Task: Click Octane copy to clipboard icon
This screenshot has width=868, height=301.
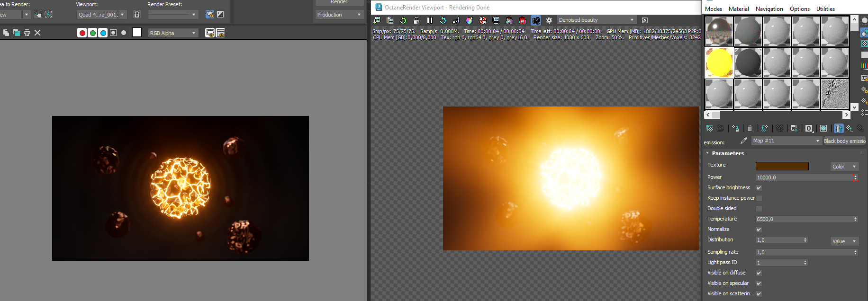Action: 390,20
